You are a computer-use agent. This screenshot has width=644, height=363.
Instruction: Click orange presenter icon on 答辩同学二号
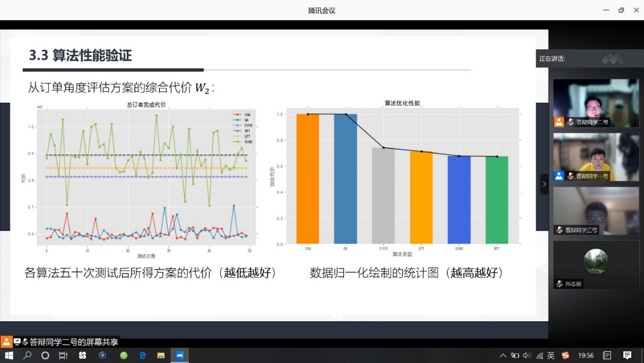pos(559,122)
